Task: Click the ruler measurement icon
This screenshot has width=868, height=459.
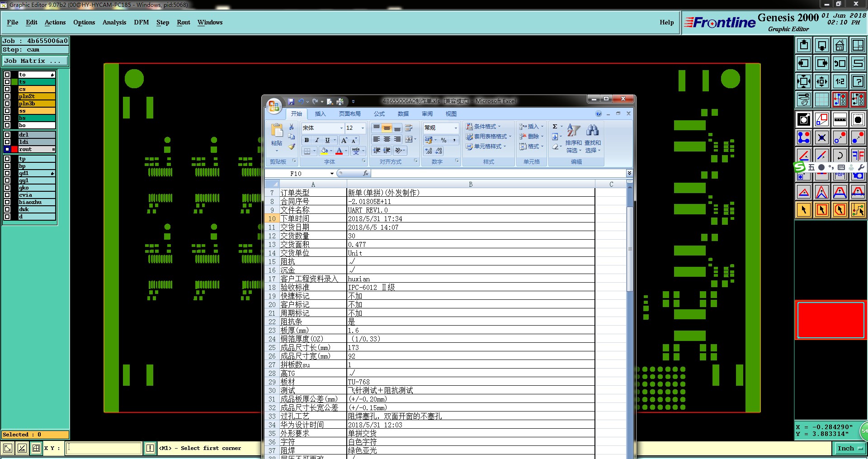Action: (x=840, y=119)
